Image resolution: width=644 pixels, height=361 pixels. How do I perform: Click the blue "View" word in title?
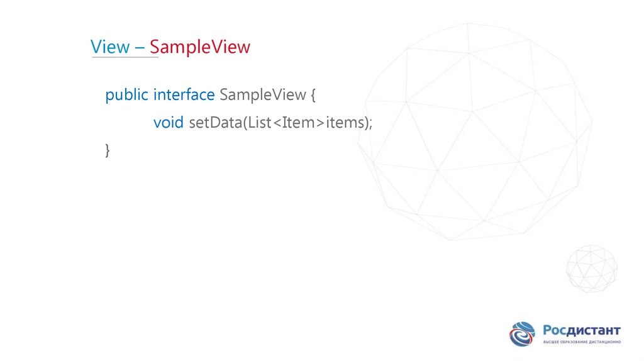tap(109, 47)
